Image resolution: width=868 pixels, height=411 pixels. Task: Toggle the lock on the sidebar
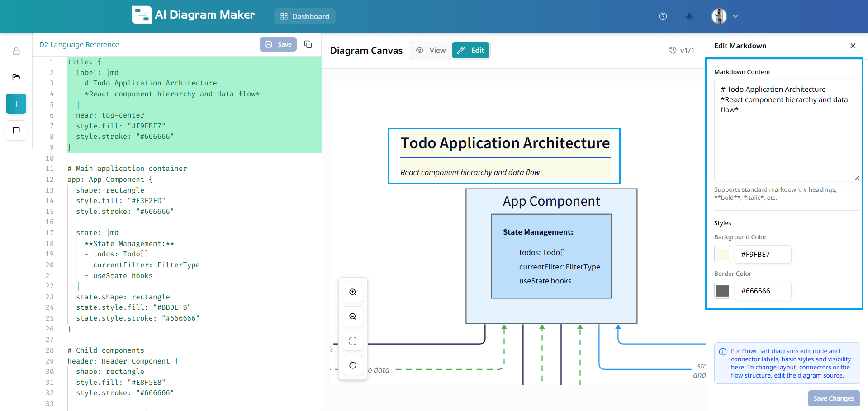[16, 52]
